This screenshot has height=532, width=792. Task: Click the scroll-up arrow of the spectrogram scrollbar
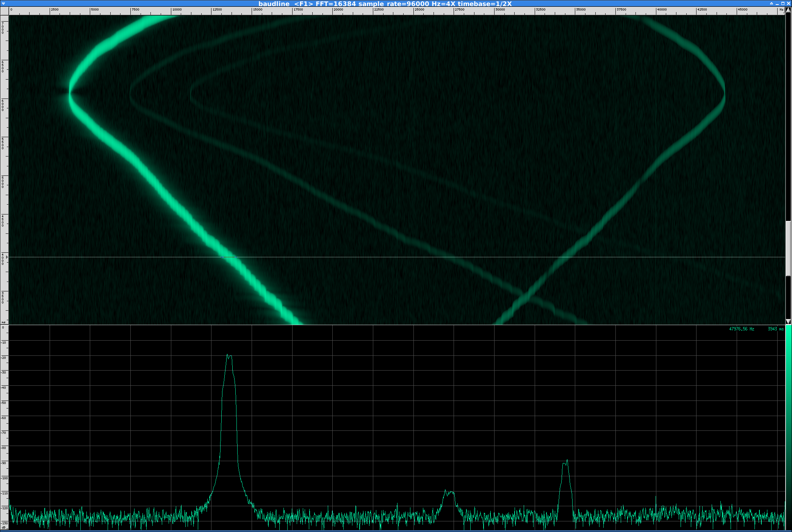788,10
